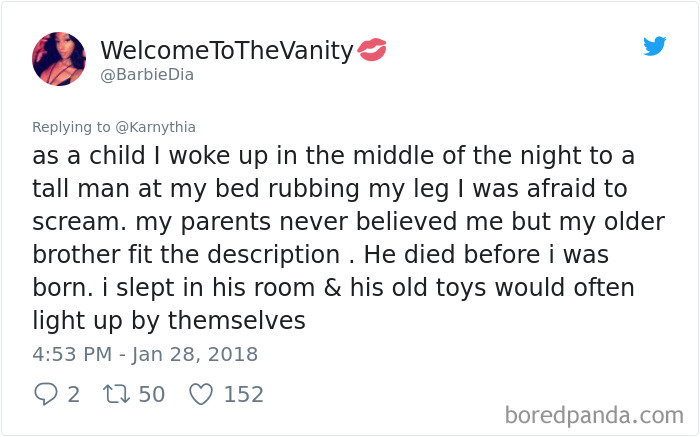Click the reply count of 2
This screenshot has height=437, width=700.
[x=73, y=394]
